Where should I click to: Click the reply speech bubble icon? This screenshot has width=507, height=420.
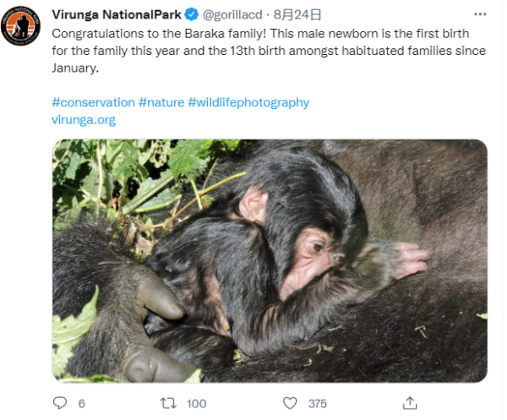pos(59,403)
